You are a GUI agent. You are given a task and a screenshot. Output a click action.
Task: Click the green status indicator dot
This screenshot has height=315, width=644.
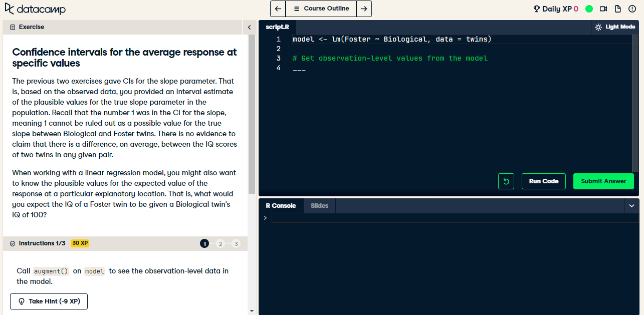[589, 9]
